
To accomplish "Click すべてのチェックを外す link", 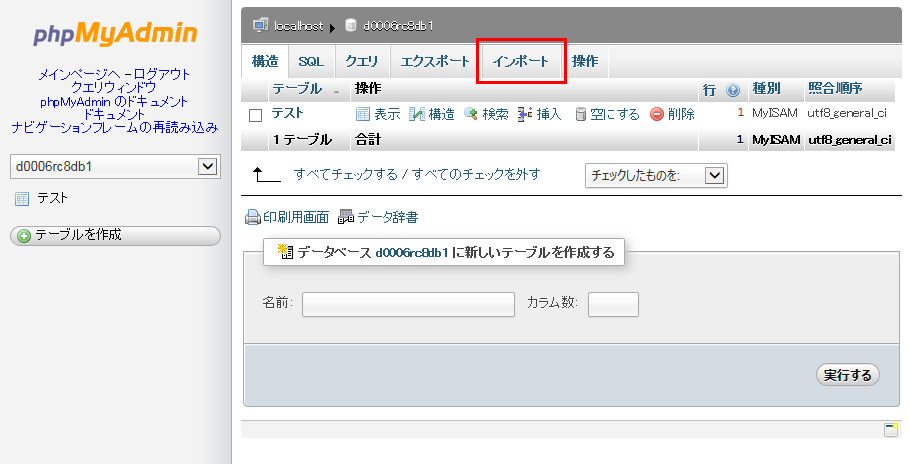I will 477,174.
